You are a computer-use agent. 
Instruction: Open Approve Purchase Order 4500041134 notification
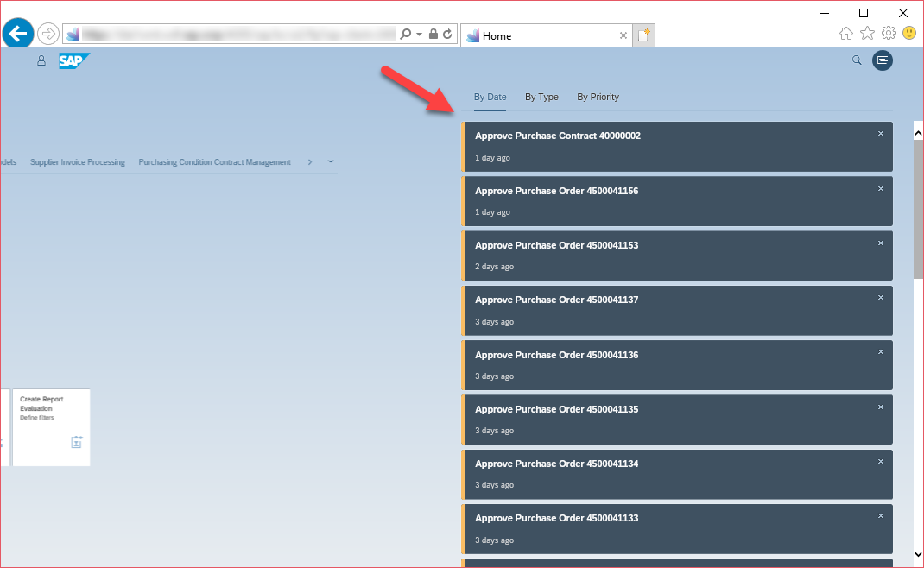tap(677, 474)
